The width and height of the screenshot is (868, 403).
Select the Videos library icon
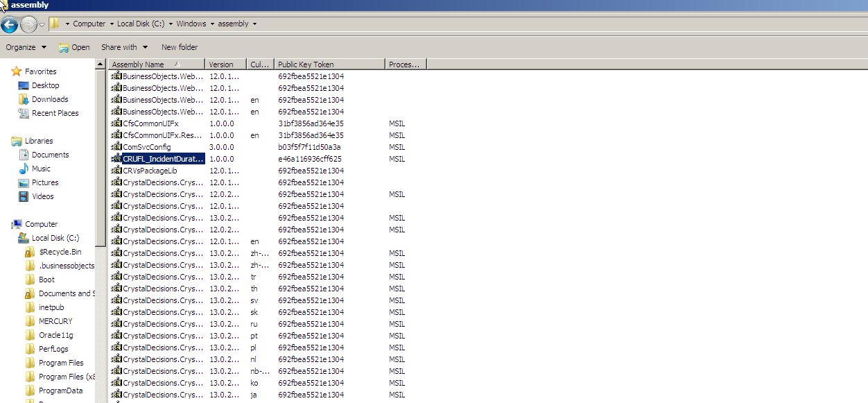pos(23,196)
